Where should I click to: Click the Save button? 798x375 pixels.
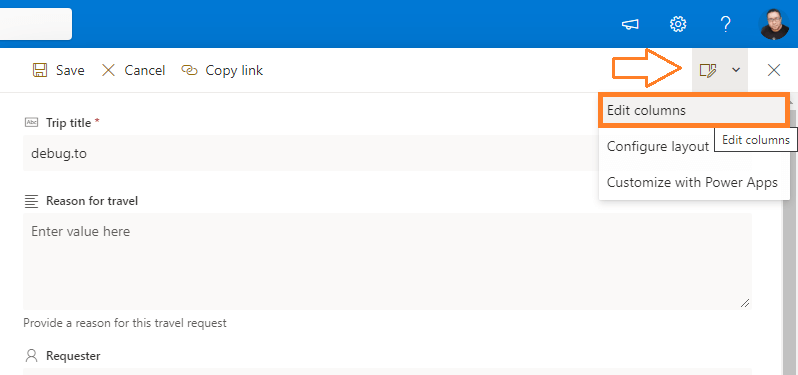point(59,70)
